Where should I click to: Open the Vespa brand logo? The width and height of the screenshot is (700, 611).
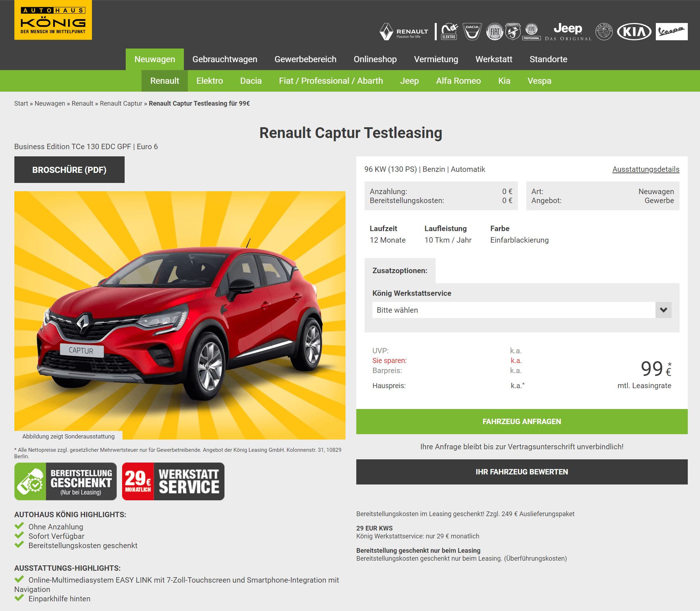click(x=672, y=32)
